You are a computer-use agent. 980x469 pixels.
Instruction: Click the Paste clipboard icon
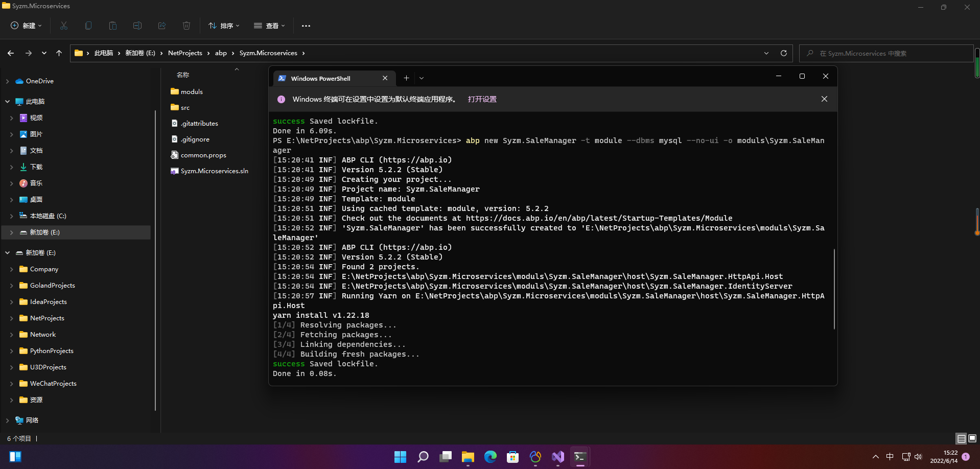coord(113,26)
